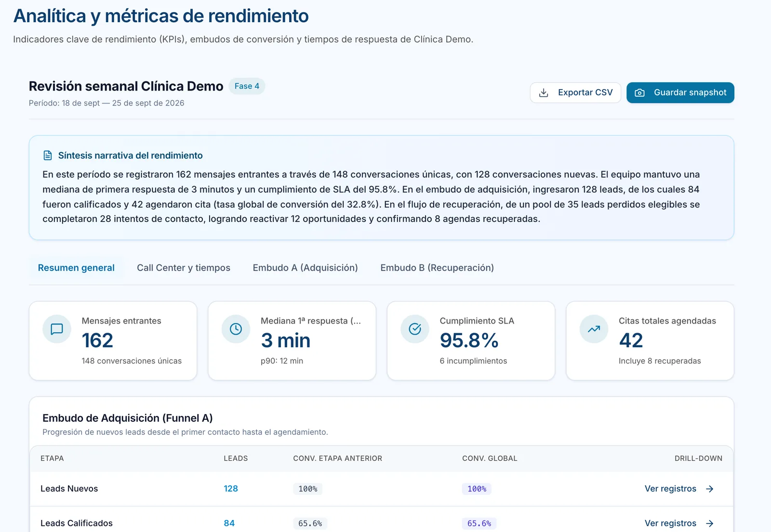Click the 162 Mensajes entrantes value

97,340
